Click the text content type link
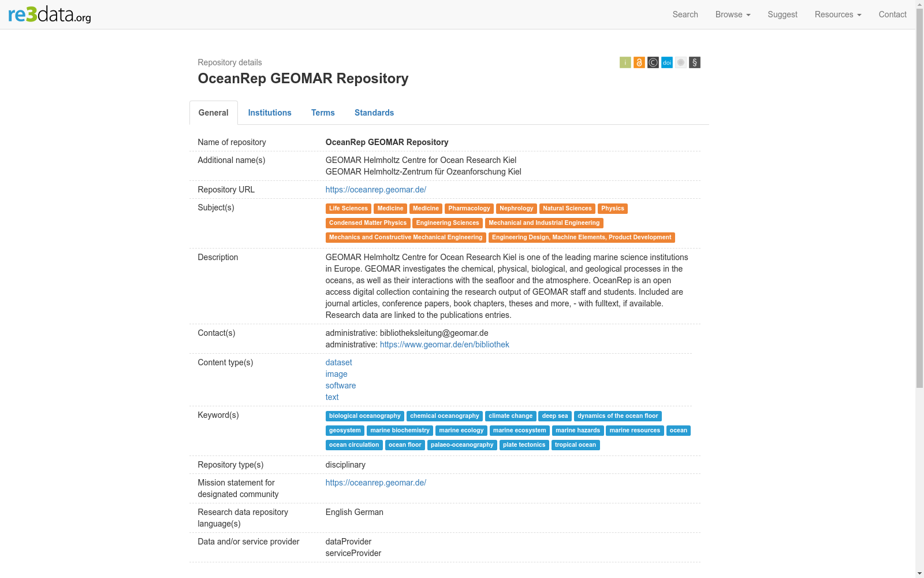924x578 pixels. 332,397
